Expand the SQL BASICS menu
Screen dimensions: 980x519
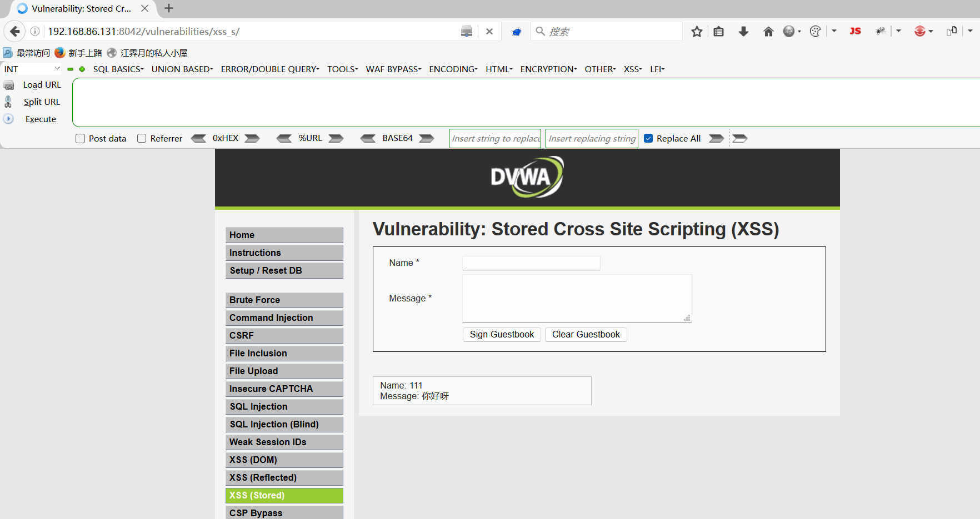118,69
